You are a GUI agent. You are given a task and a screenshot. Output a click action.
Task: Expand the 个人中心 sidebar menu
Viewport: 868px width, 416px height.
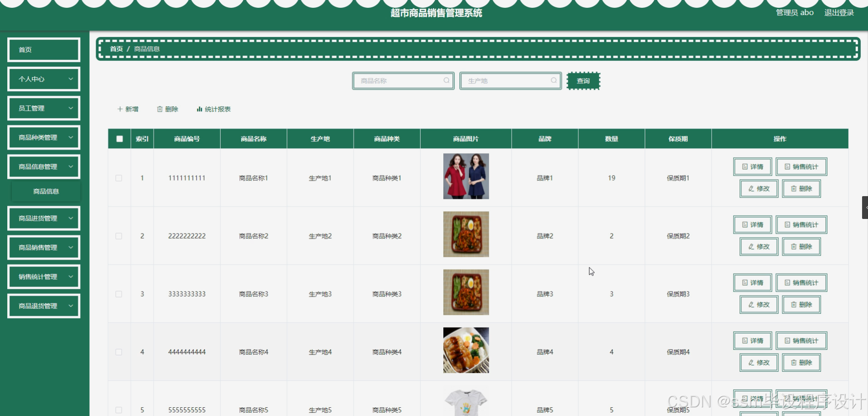click(44, 79)
